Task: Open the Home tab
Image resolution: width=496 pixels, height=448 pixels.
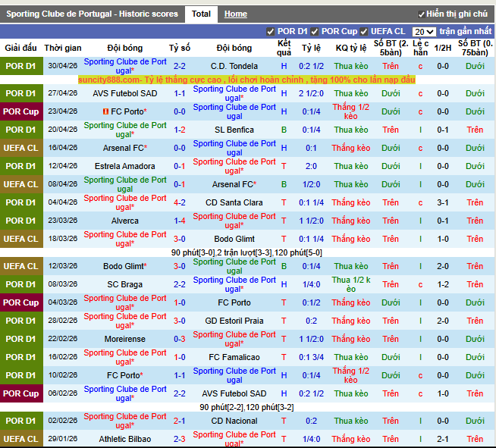Action: [x=236, y=14]
